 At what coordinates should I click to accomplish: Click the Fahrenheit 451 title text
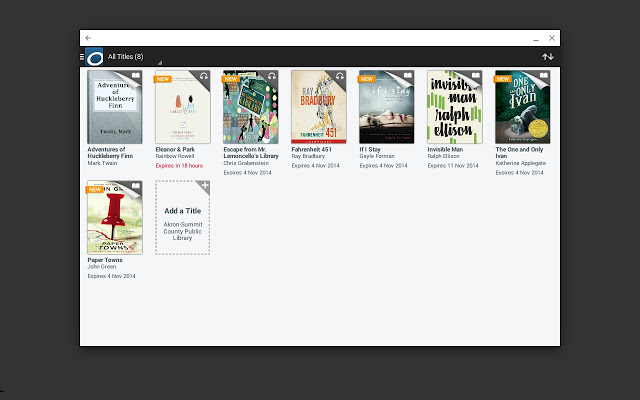point(311,149)
